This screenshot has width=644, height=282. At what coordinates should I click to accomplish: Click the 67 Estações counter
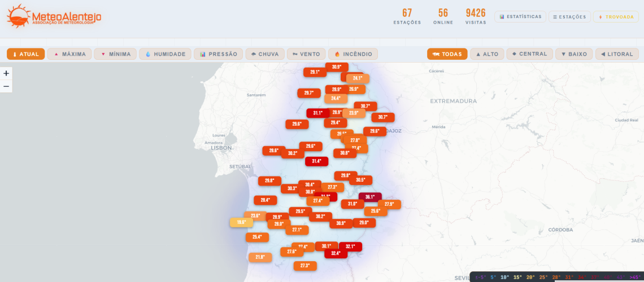click(407, 16)
